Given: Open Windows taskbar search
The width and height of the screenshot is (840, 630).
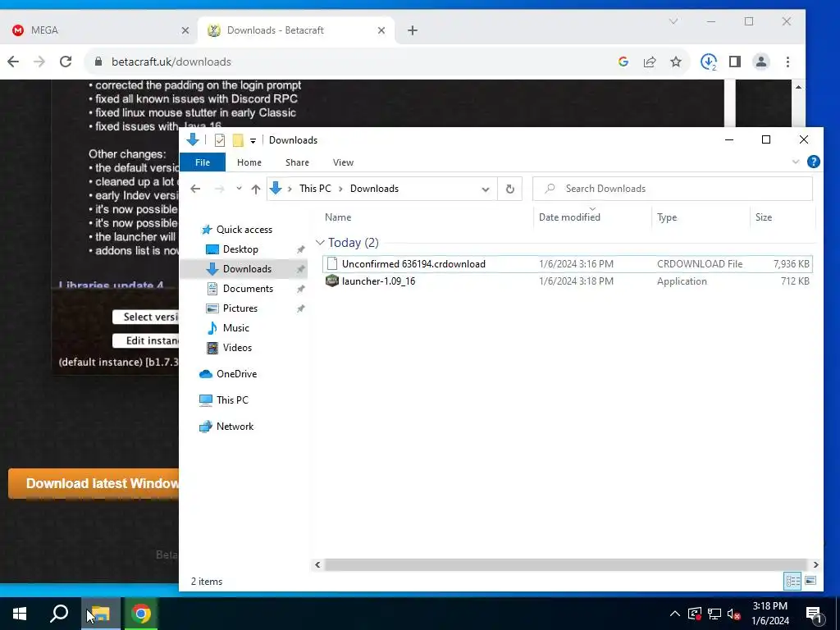Looking at the screenshot, I should click(x=59, y=614).
